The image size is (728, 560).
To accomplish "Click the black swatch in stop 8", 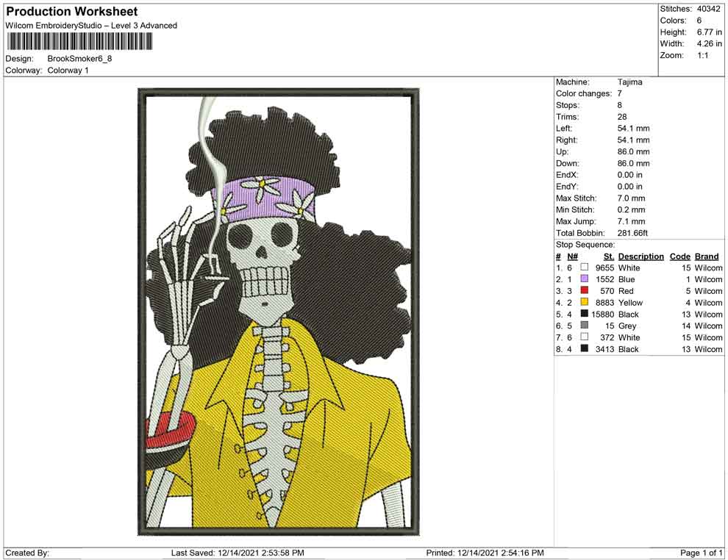I will click(585, 348).
